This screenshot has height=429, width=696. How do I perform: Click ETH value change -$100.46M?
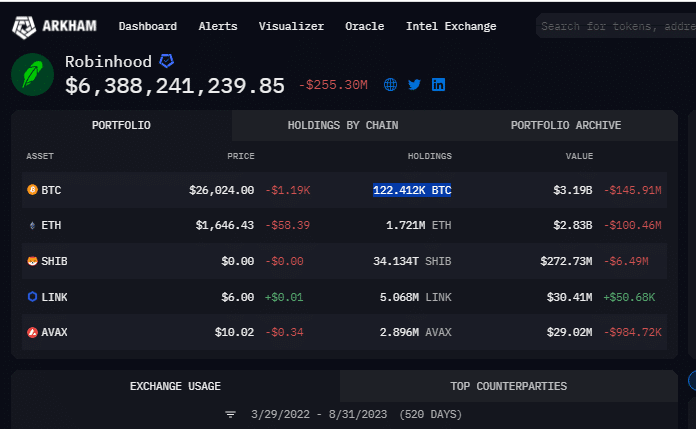pyautogui.click(x=633, y=226)
